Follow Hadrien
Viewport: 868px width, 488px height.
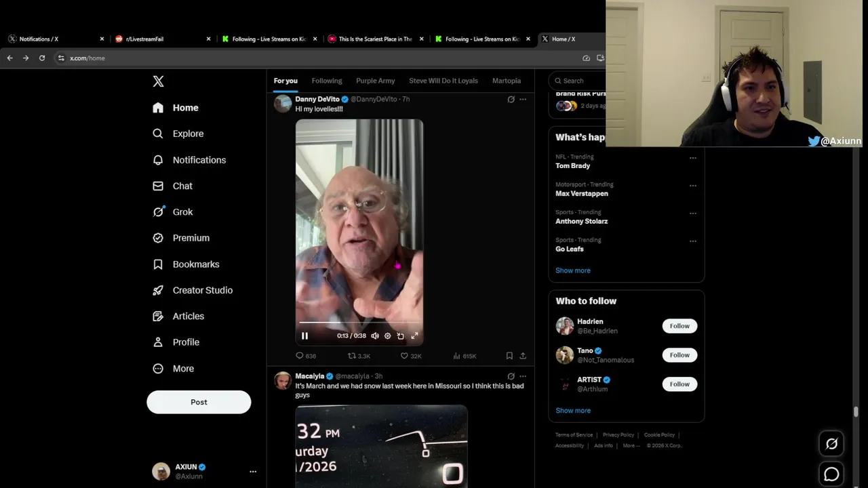[x=679, y=326]
